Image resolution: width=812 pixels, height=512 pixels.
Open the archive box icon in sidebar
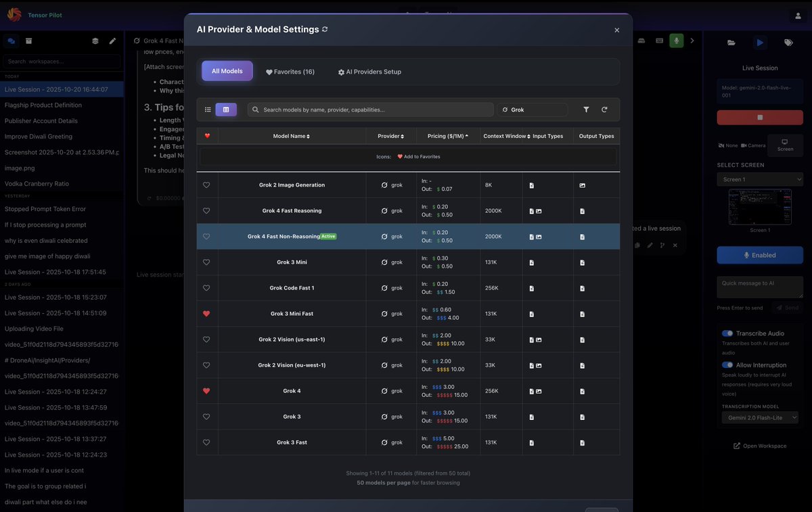tap(29, 41)
